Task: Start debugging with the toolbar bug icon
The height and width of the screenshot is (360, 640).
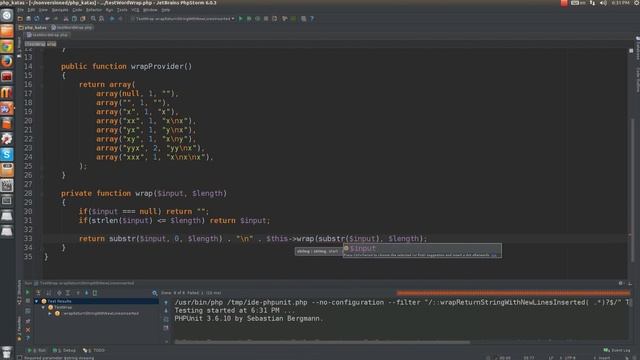Action: tap(249, 19)
